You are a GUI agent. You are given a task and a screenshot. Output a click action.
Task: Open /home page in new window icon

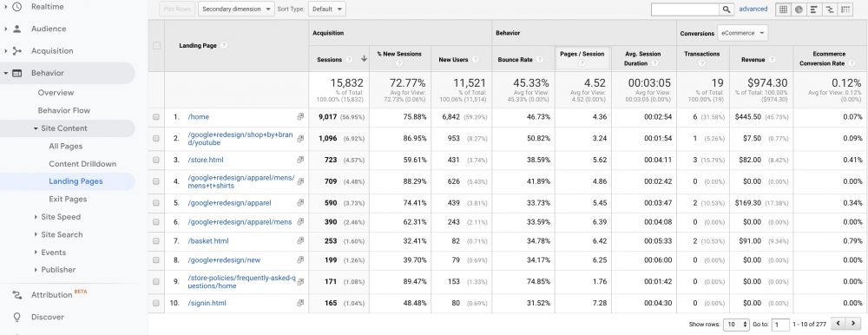point(300,117)
